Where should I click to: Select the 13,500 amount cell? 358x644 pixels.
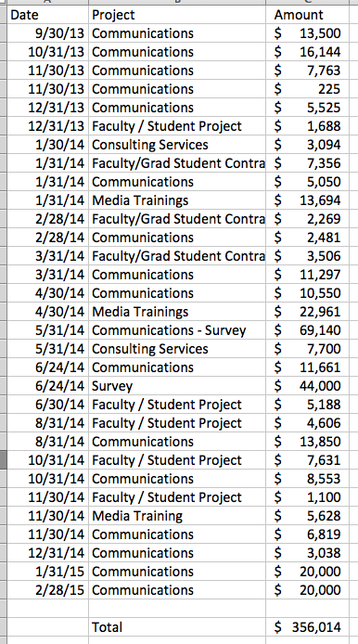click(307, 33)
